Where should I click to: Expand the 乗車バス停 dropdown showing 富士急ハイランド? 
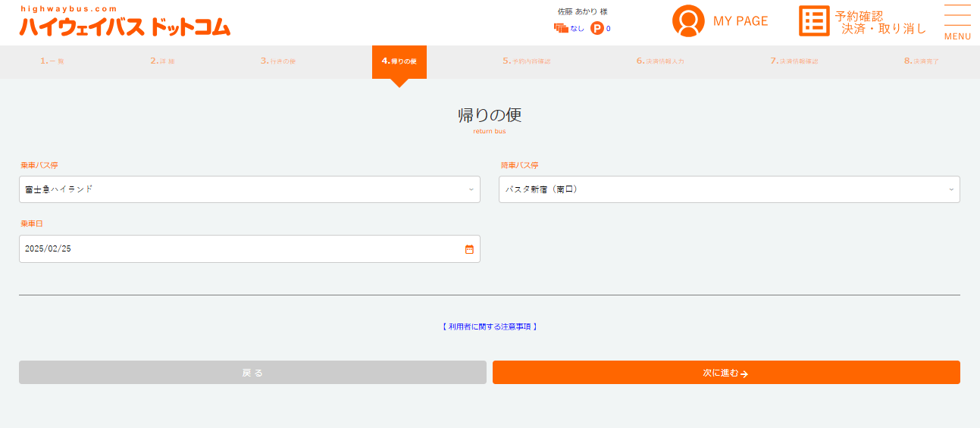[249, 189]
